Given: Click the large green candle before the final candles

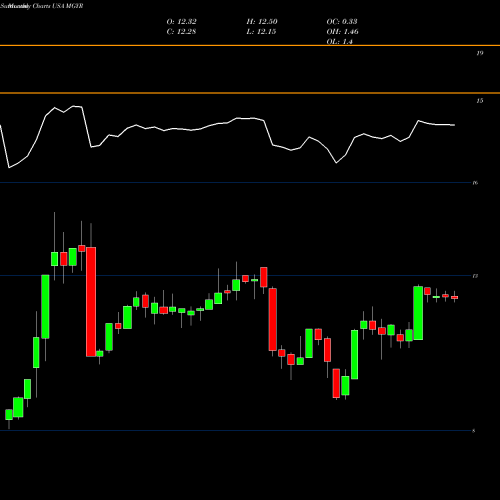Looking at the screenshot, I should click(418, 313).
